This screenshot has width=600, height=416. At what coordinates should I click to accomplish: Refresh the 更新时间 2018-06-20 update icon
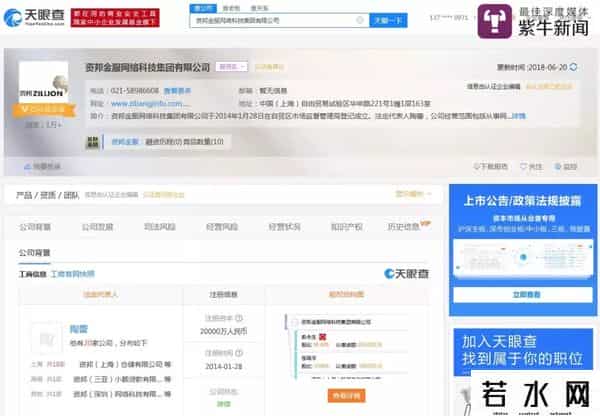[x=573, y=67]
